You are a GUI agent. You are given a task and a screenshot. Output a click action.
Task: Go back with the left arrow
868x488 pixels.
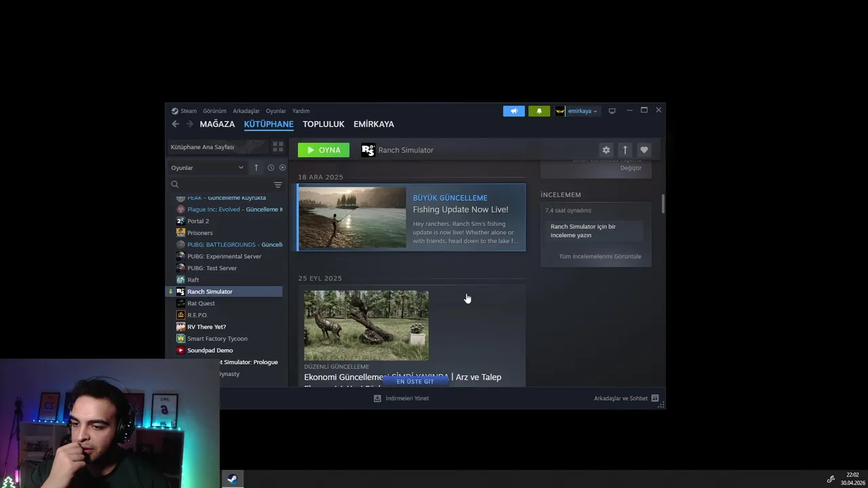point(176,124)
